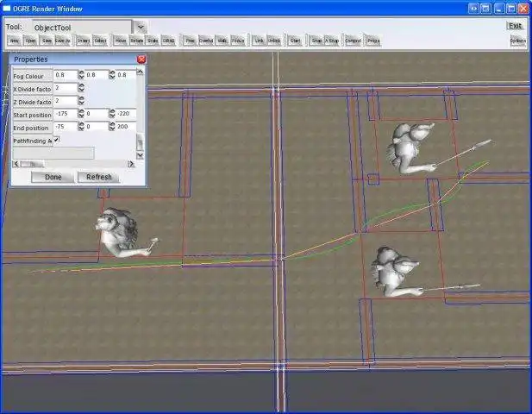The height and width of the screenshot is (414, 532).
Task: Click the Properties horizontal scrollbar right arrow
Action: tap(131, 164)
